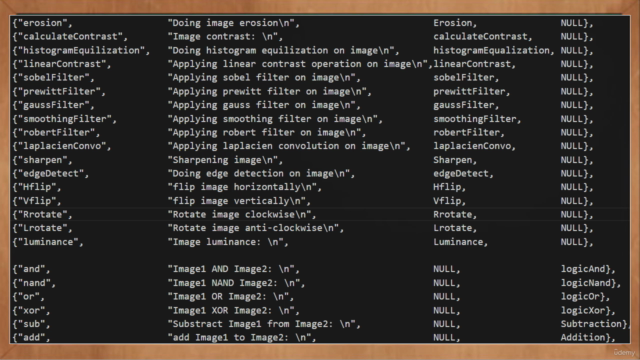Click NULL in the "and" row
This screenshot has height=360, width=640.
[x=444, y=269]
